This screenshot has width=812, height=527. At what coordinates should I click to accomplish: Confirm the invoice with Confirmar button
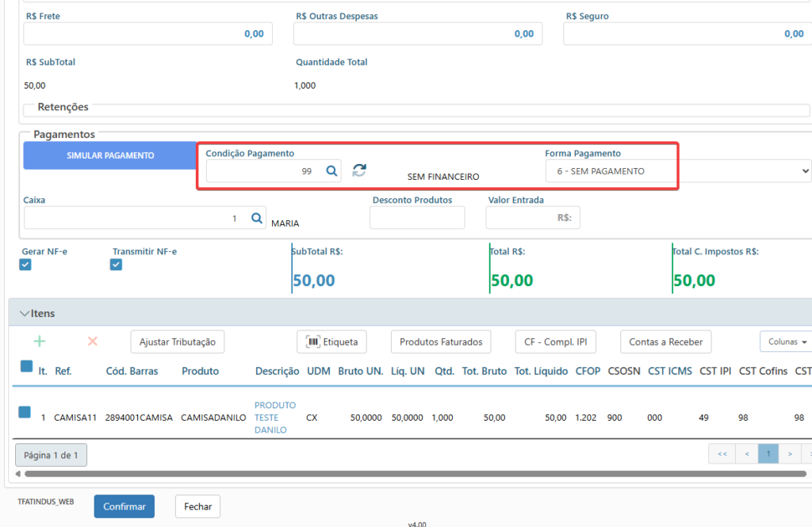[x=124, y=506]
